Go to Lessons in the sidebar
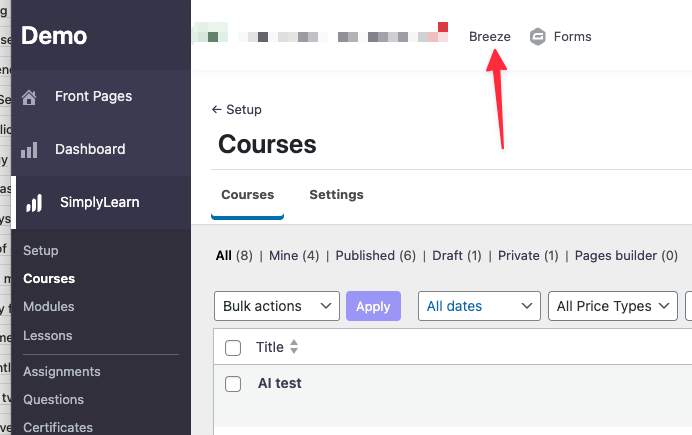 pos(48,335)
